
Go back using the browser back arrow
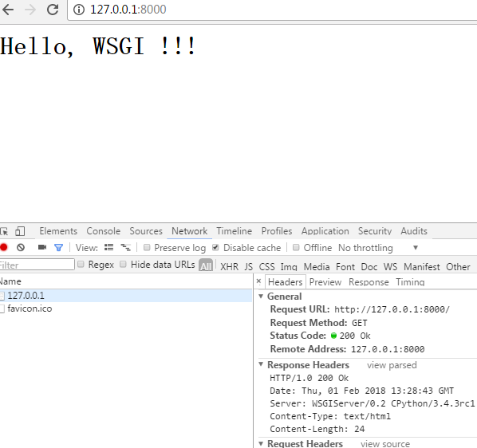pos(8,10)
